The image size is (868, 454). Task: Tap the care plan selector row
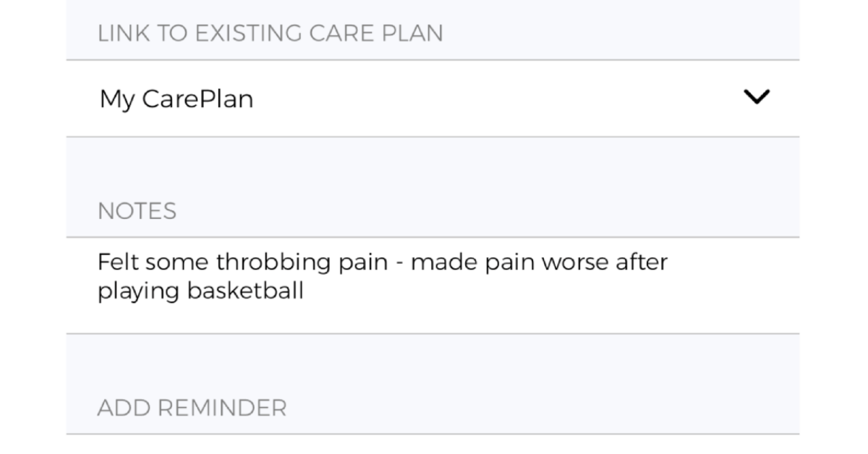pyautogui.click(x=434, y=98)
